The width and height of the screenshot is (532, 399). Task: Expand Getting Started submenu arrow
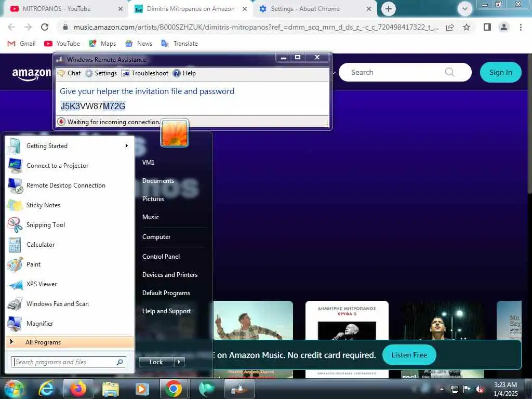tap(127, 146)
